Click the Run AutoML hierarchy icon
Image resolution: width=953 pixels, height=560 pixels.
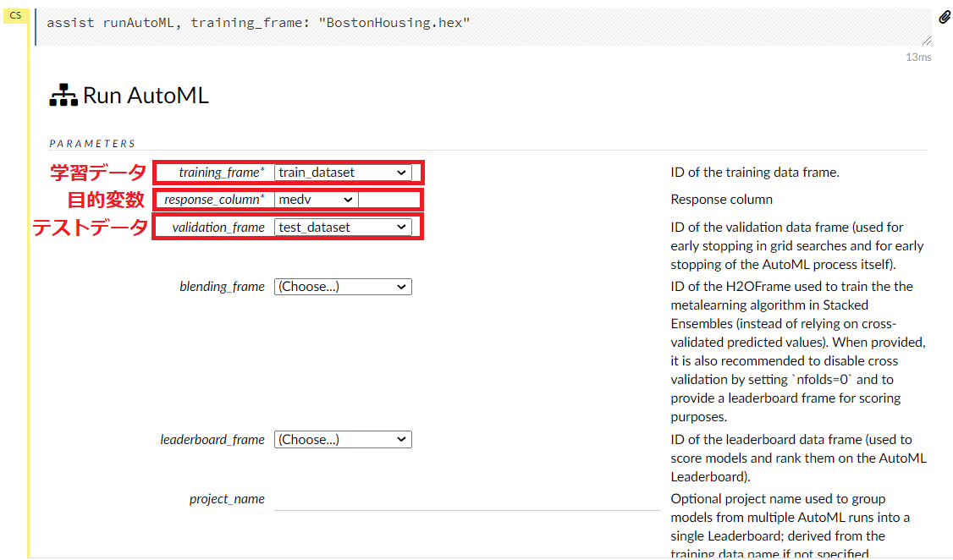[x=63, y=96]
